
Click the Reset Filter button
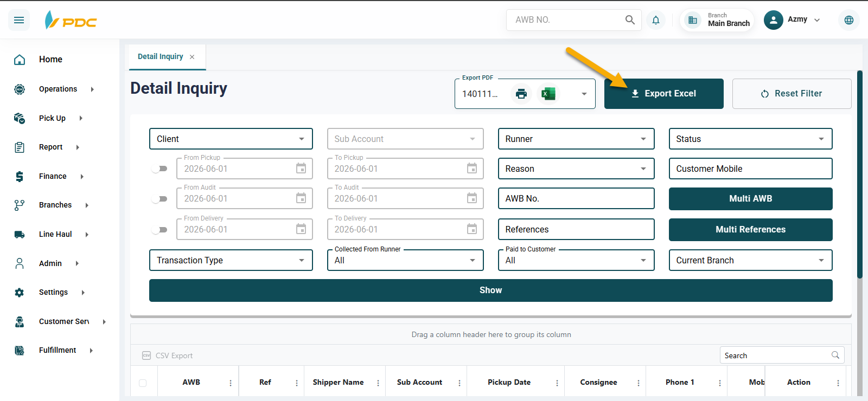click(792, 94)
